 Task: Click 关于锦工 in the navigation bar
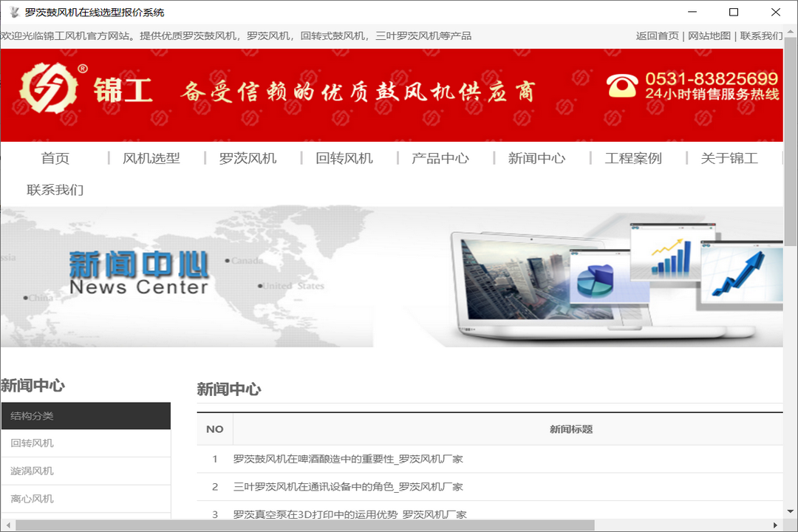[729, 157]
